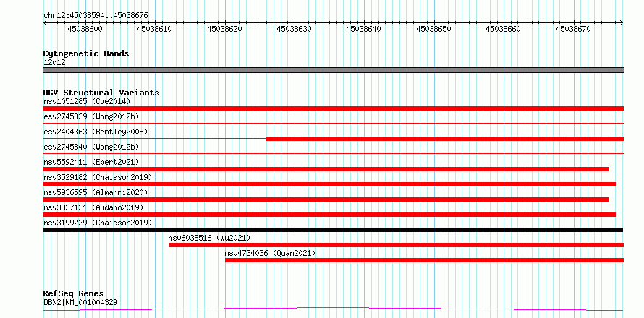Click ruler position 45038670
The width and height of the screenshot is (644, 318).
point(573,29)
